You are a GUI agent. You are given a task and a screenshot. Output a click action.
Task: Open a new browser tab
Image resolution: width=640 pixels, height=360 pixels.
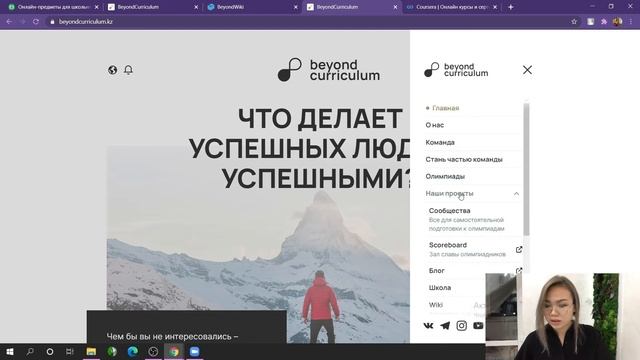(510, 7)
